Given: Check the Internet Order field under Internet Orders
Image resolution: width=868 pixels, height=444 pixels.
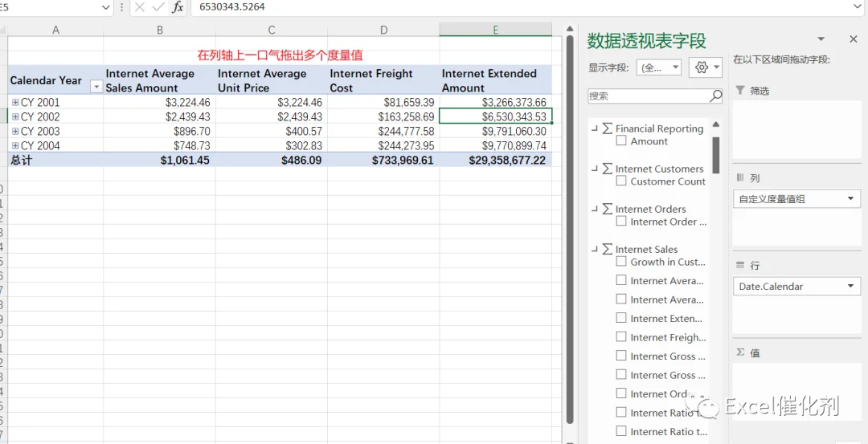Looking at the screenshot, I should pos(621,221).
